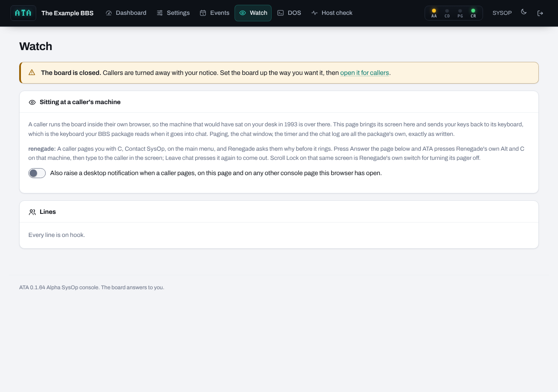Image resolution: width=558 pixels, height=392 pixels.
Task: Click the CR status light
Action: tap(473, 13)
